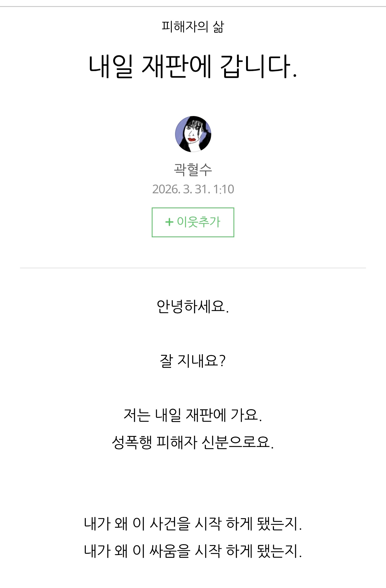This screenshot has height=588, width=386.
Task: Open the 피해자의 삶 category link
Action: pos(193,27)
